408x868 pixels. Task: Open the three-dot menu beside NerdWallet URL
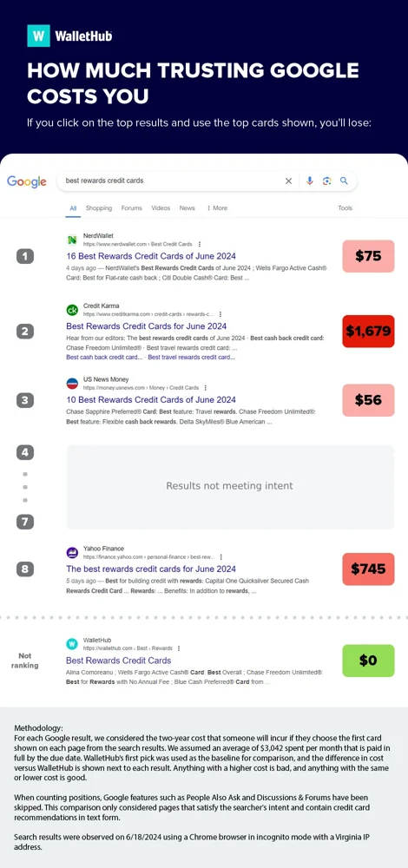tap(199, 244)
